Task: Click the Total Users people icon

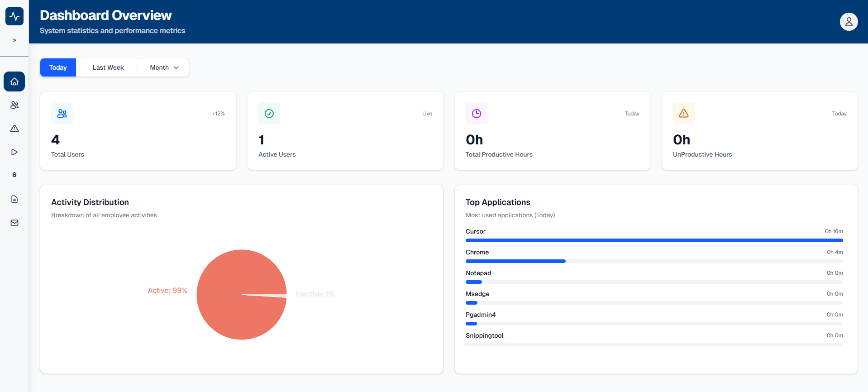Action: (62, 114)
